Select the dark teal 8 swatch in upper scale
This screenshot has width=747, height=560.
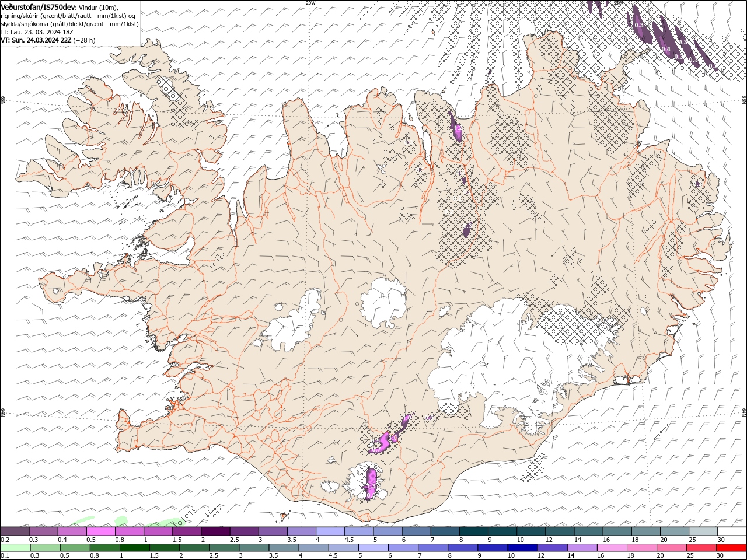(473, 531)
